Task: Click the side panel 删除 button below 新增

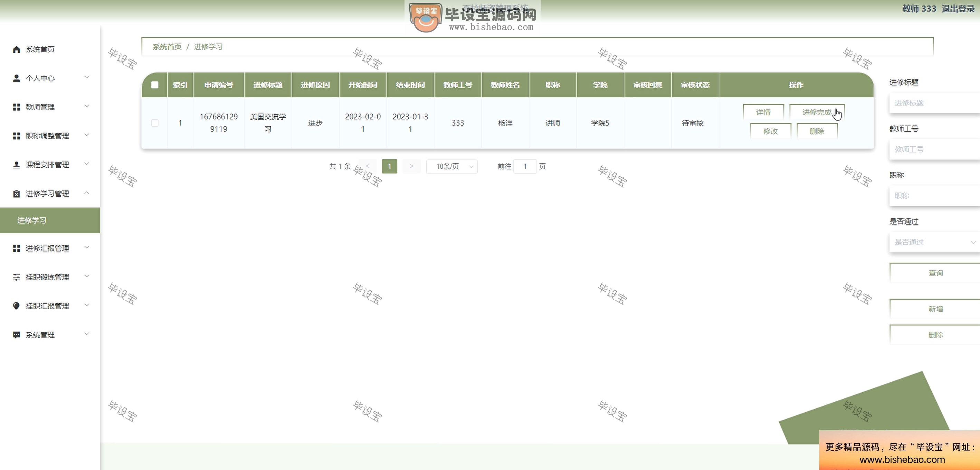Action: click(x=935, y=335)
